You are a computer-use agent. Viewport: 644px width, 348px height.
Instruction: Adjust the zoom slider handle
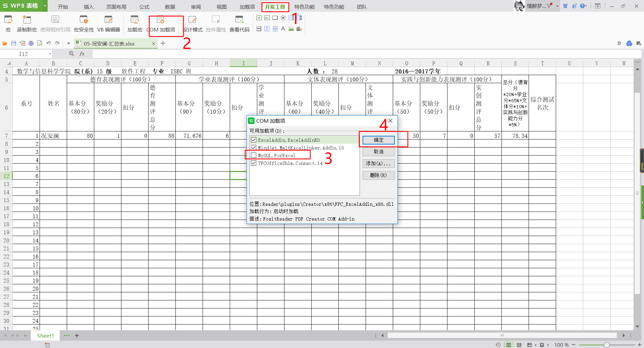pos(606,345)
